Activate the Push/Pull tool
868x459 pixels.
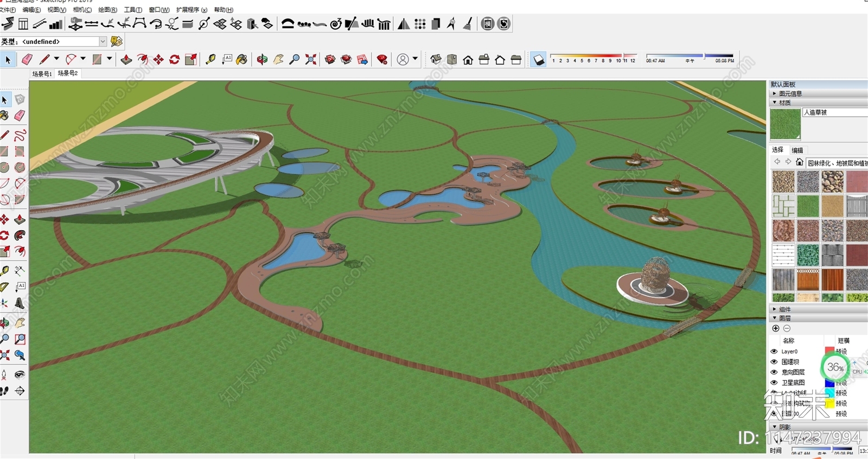coord(126,60)
